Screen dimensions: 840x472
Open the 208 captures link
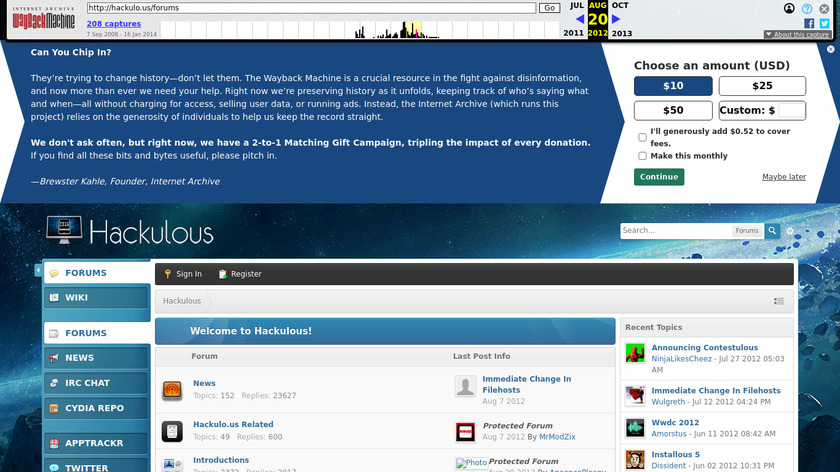pos(114,24)
